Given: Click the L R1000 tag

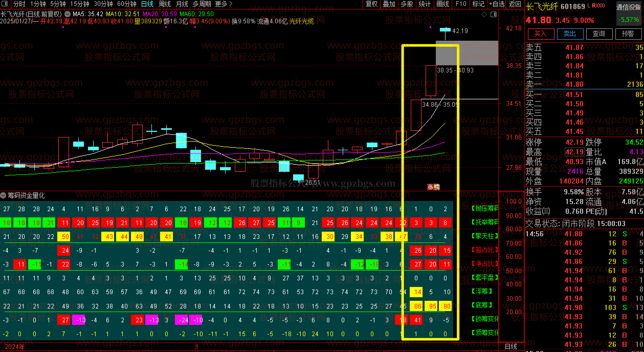Looking at the screenshot, I should click(x=596, y=6).
